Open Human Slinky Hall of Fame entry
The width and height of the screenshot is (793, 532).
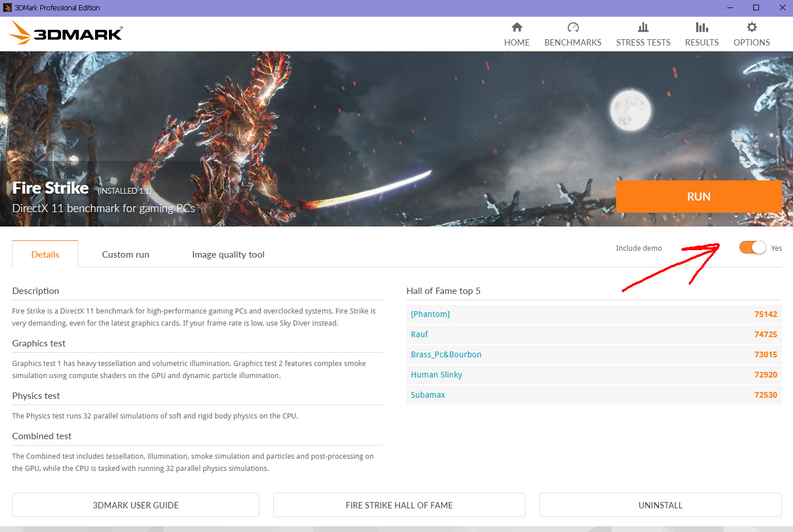(436, 375)
